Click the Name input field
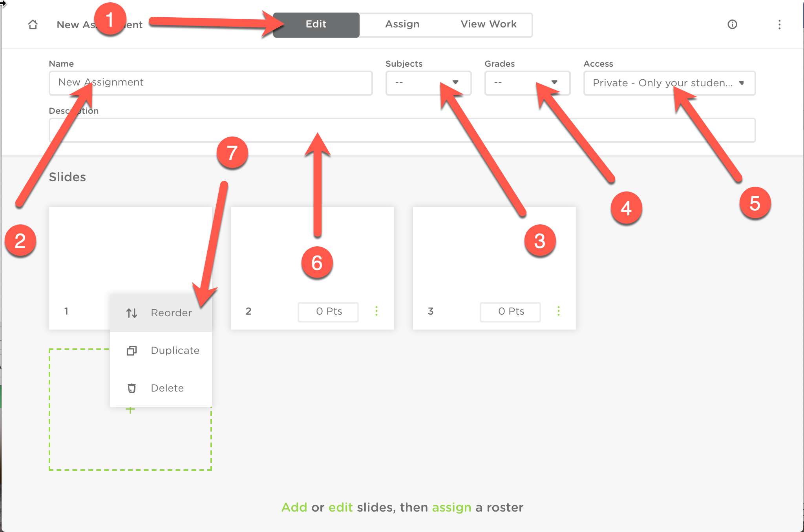Image resolution: width=804 pixels, height=532 pixels. pos(210,83)
